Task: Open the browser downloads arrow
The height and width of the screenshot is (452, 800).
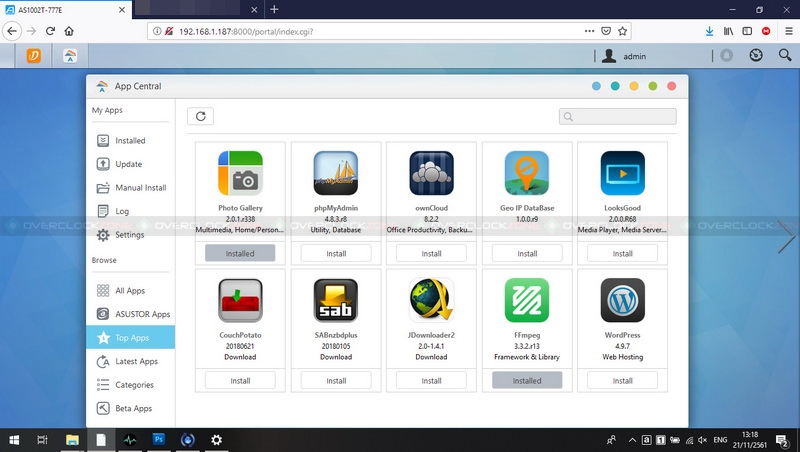Action: pos(709,31)
